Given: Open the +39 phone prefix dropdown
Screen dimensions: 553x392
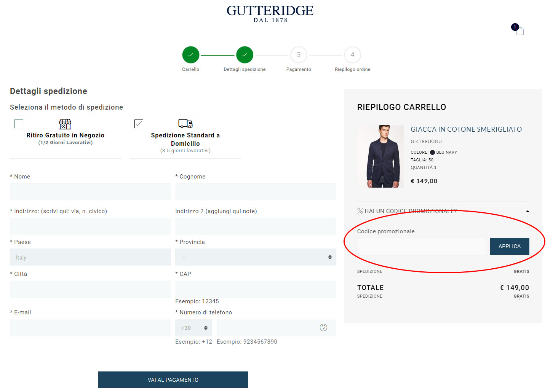Looking at the screenshot, I should pos(193,328).
